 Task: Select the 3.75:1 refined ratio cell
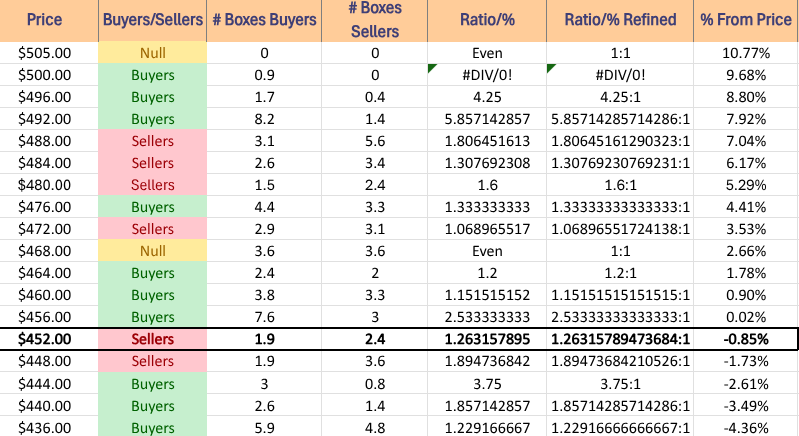click(x=620, y=384)
